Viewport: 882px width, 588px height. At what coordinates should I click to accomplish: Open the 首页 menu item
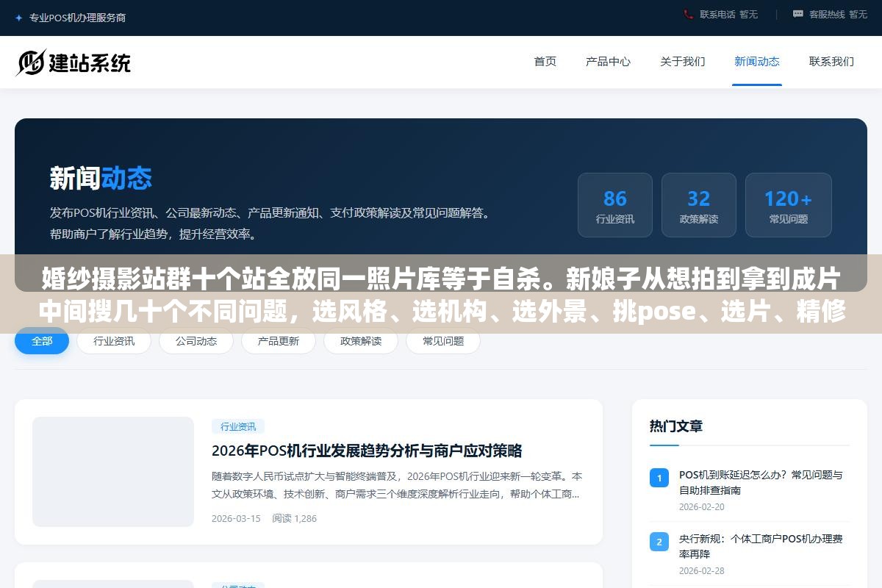click(x=545, y=62)
